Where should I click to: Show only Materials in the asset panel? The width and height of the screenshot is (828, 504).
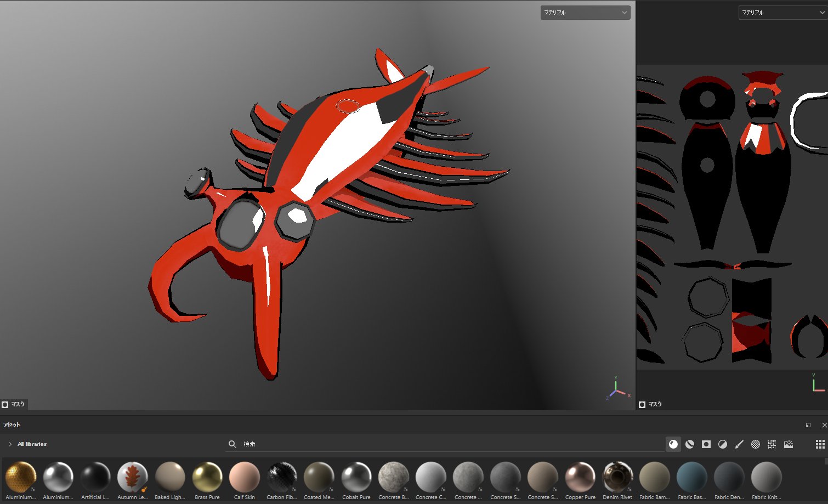point(673,444)
